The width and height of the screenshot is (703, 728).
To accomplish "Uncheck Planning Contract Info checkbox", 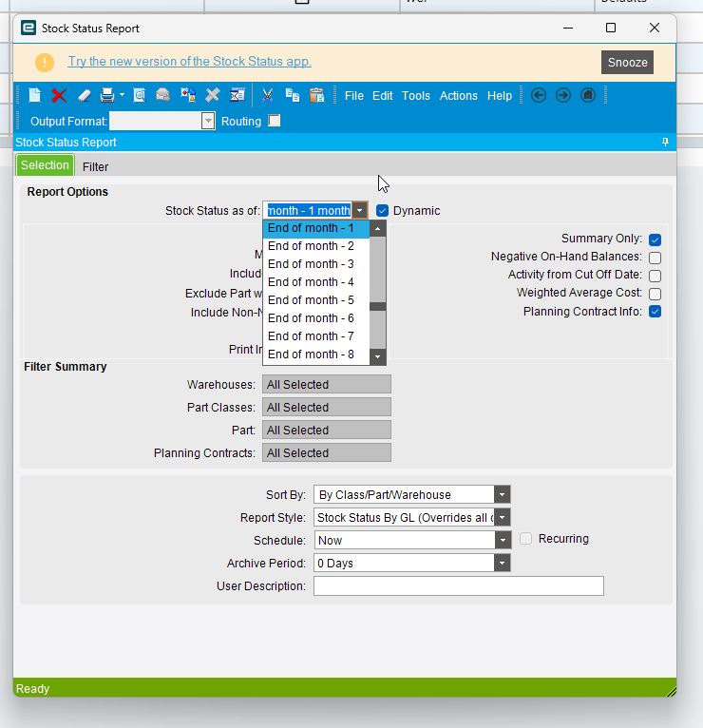I will coord(655,312).
